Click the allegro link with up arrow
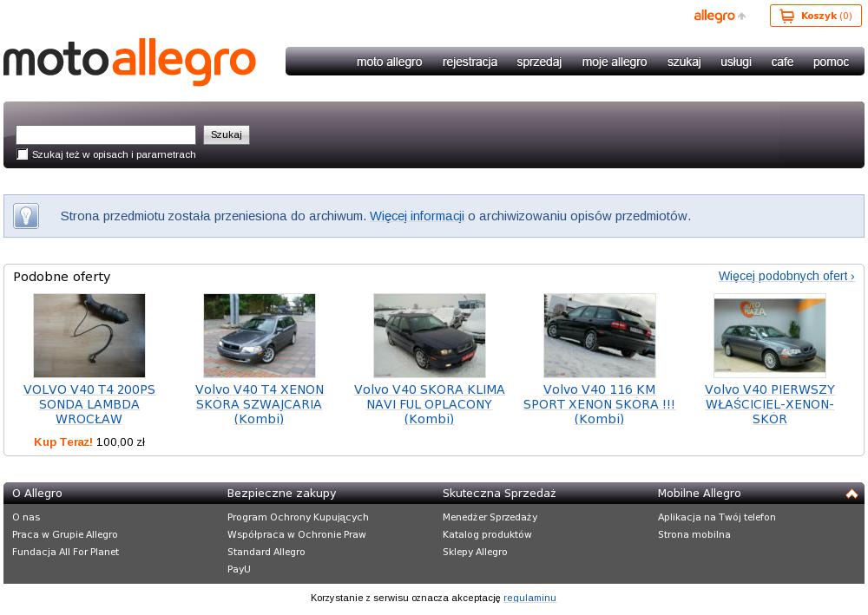Image resolution: width=868 pixels, height=615 pixels. coord(720,16)
